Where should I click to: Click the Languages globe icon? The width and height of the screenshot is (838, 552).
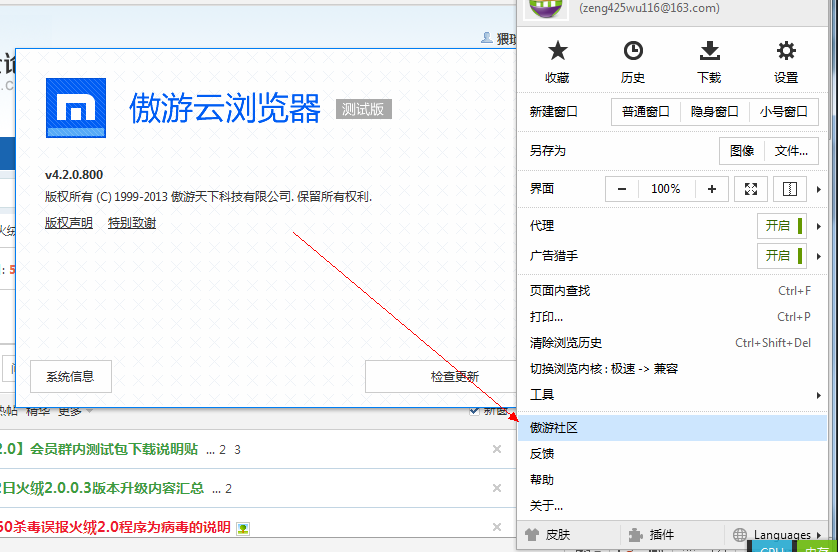tap(740, 534)
